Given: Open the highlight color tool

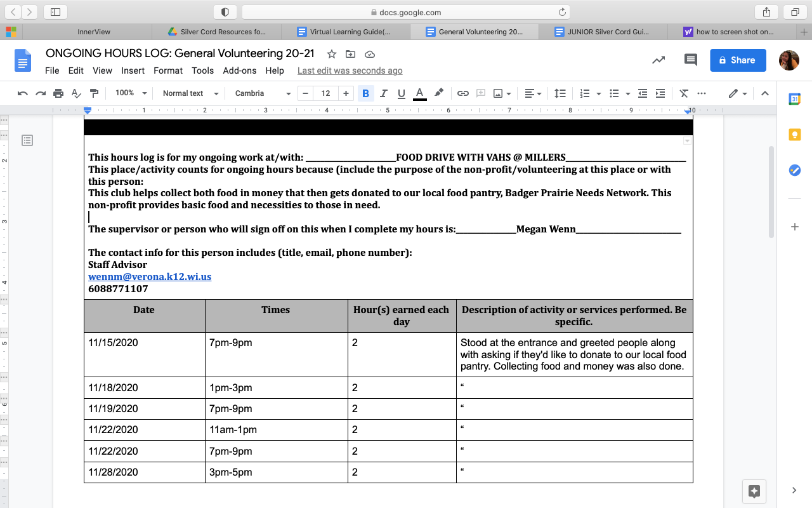Looking at the screenshot, I should pyautogui.click(x=438, y=93).
